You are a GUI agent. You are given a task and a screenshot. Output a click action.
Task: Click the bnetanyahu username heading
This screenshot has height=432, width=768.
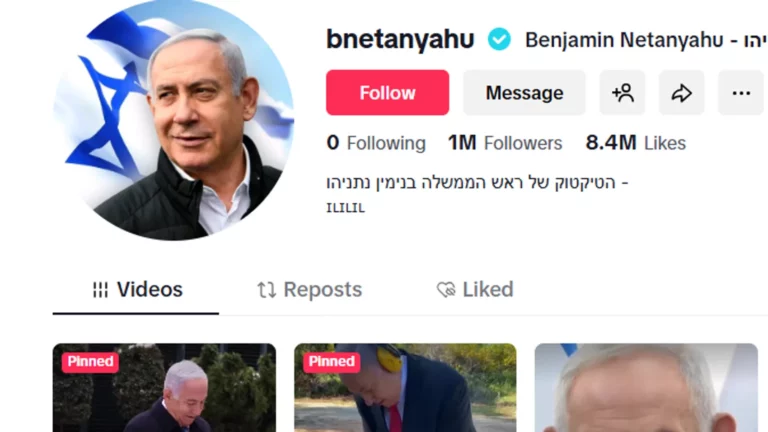click(400, 39)
